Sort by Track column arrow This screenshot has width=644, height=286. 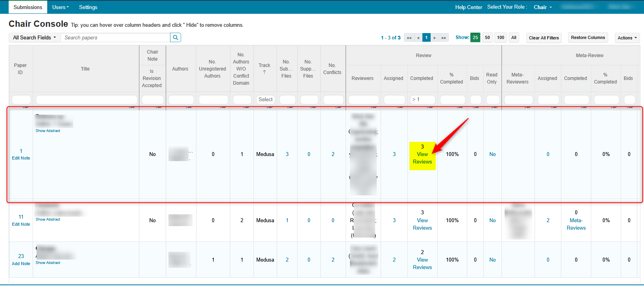[x=265, y=72]
